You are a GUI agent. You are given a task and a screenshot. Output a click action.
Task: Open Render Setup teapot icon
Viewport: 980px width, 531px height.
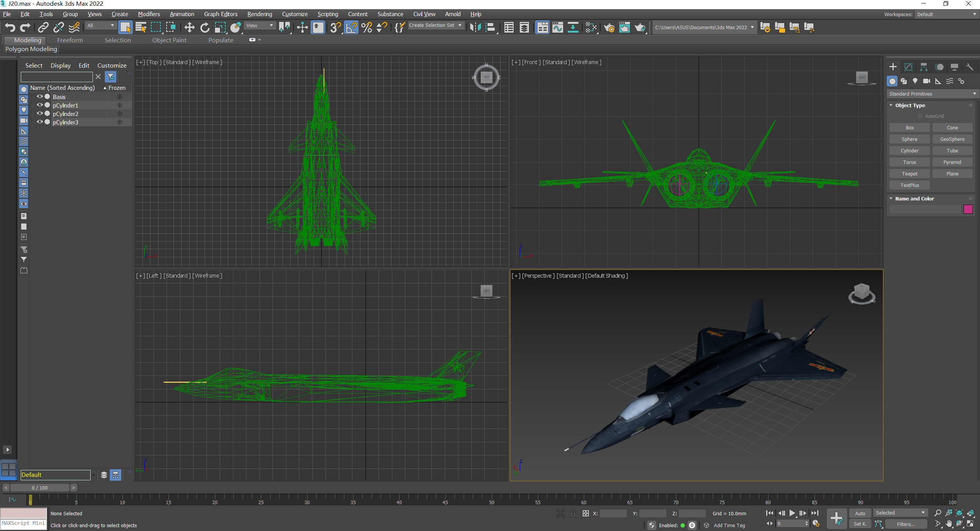(609, 27)
